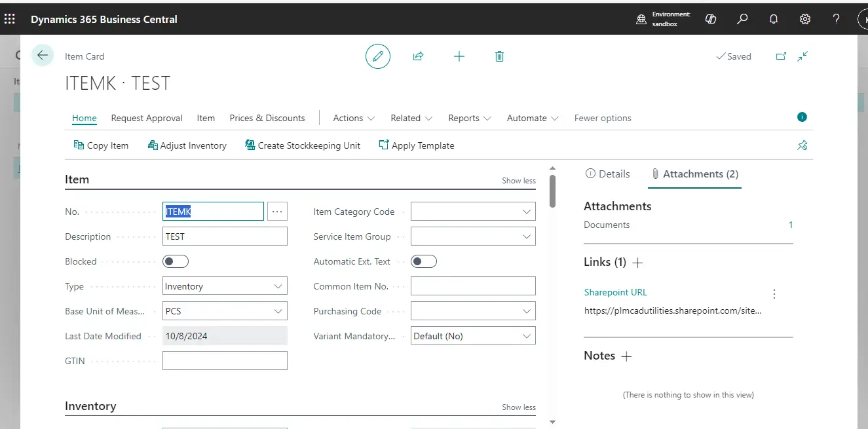Expand the Item Category Code dropdown
This screenshot has height=429, width=868.
[527, 211]
